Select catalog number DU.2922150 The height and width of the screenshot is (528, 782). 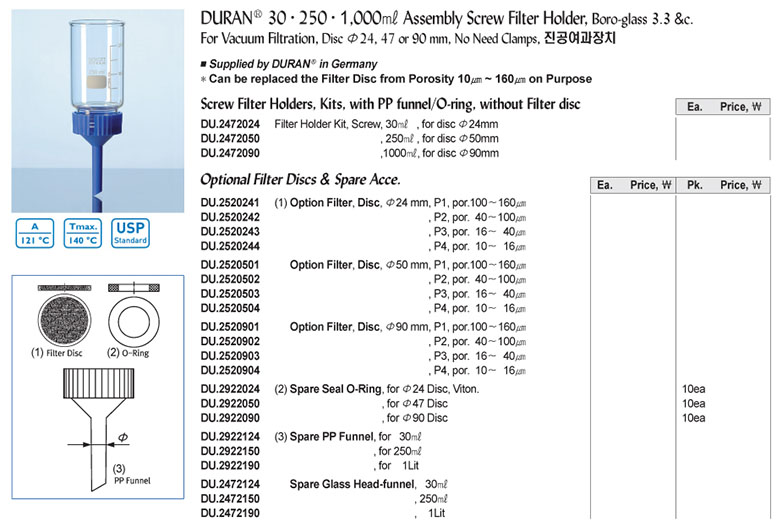click(230, 451)
